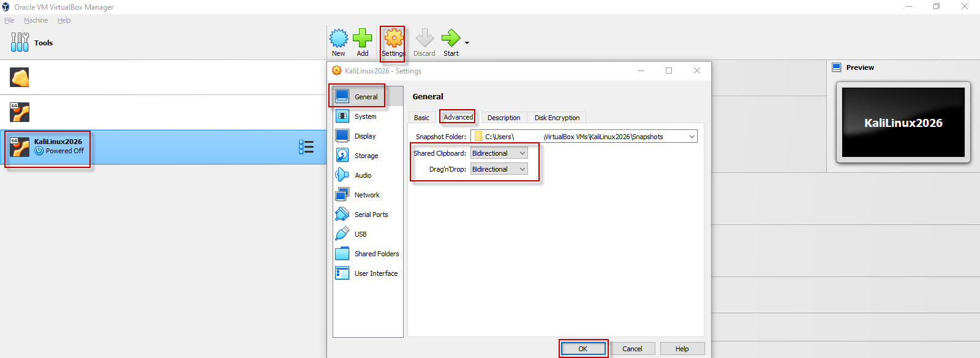Open the Serial Ports settings category
The width and height of the screenshot is (980, 358).
pyautogui.click(x=367, y=215)
